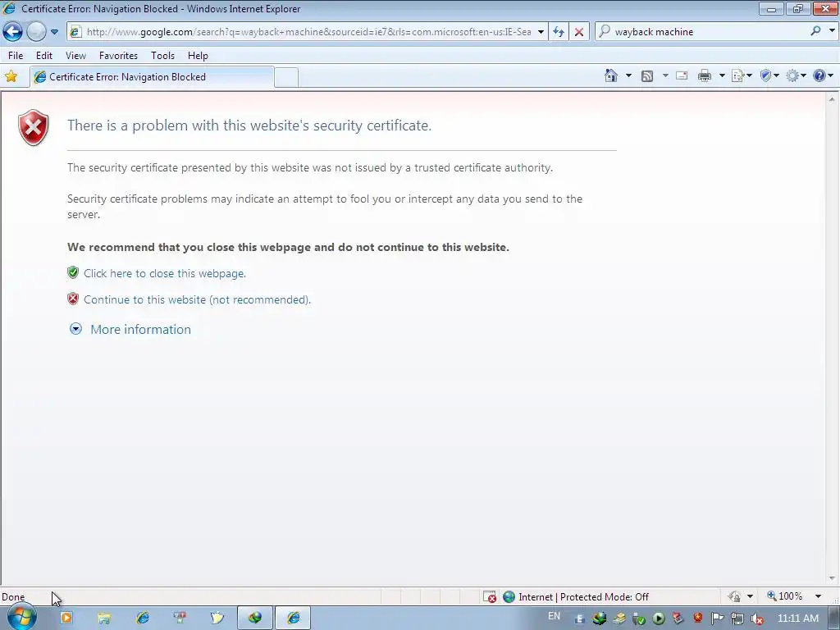Expand the address bar history dropdown

pos(541,32)
